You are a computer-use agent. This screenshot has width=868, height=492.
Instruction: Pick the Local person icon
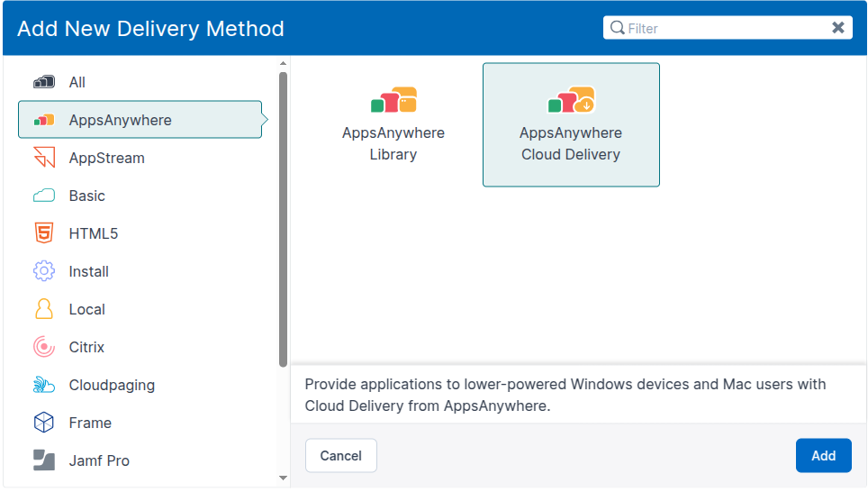click(x=44, y=309)
